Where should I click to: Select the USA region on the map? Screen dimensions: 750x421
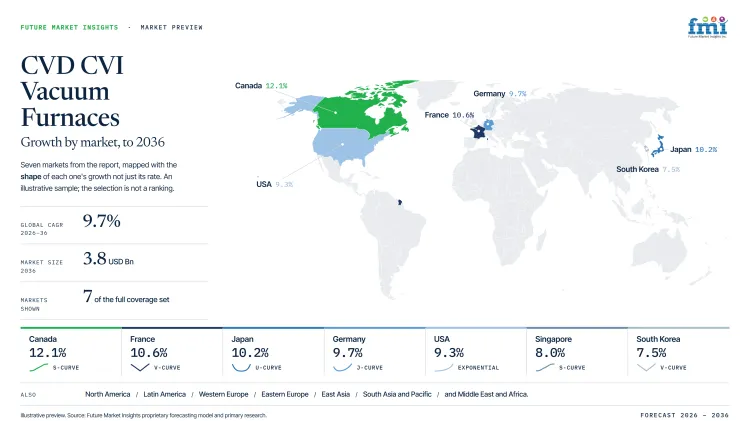(342, 144)
